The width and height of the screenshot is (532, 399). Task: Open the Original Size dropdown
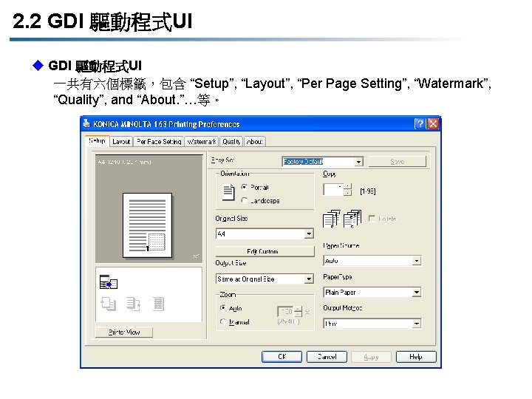click(x=309, y=233)
